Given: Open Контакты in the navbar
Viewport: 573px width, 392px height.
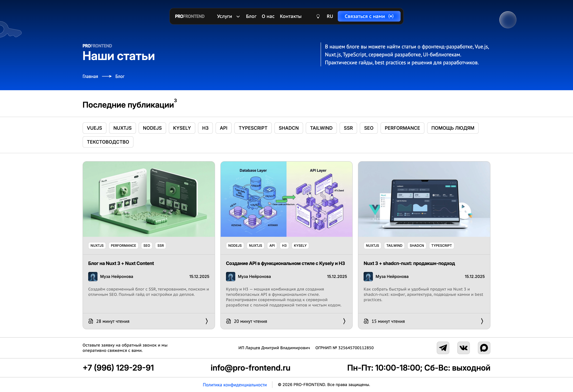Looking at the screenshot, I should click(290, 16).
